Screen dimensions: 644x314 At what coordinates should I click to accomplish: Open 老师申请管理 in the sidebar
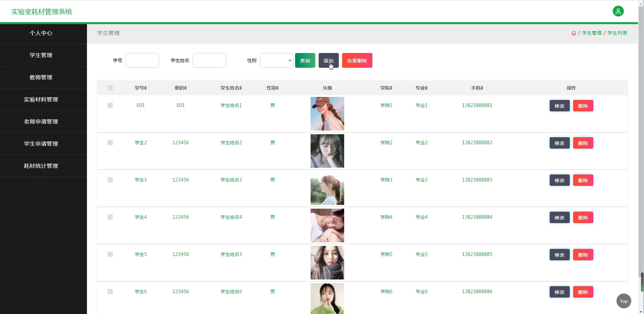(x=41, y=121)
